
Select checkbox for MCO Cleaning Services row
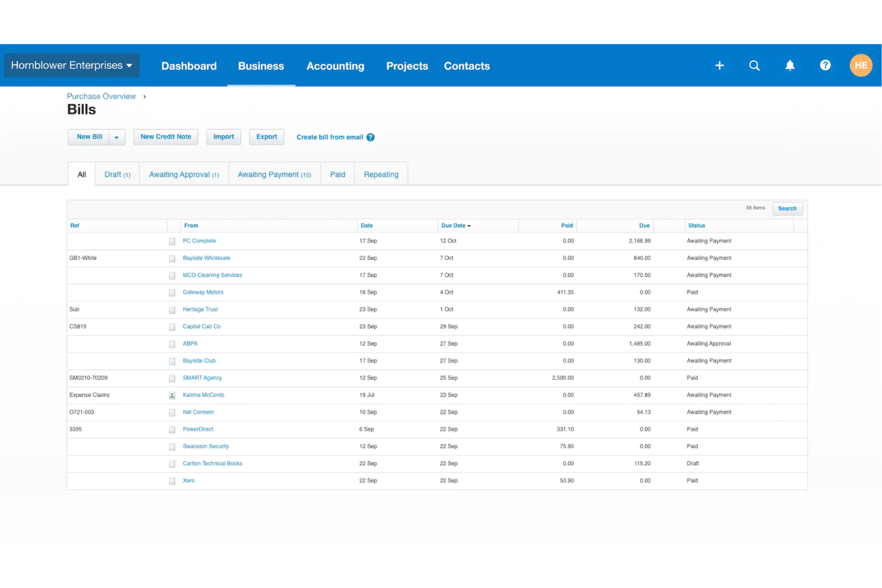tap(172, 276)
